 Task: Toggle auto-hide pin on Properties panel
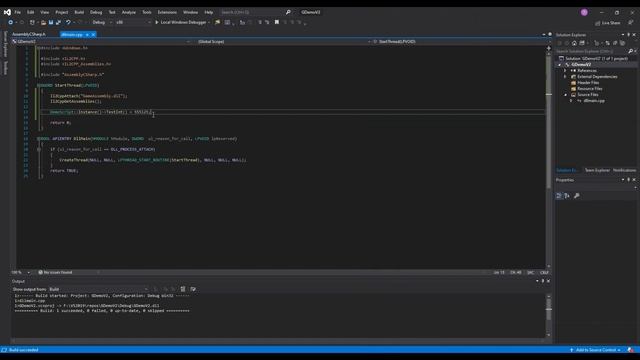tap(629, 180)
